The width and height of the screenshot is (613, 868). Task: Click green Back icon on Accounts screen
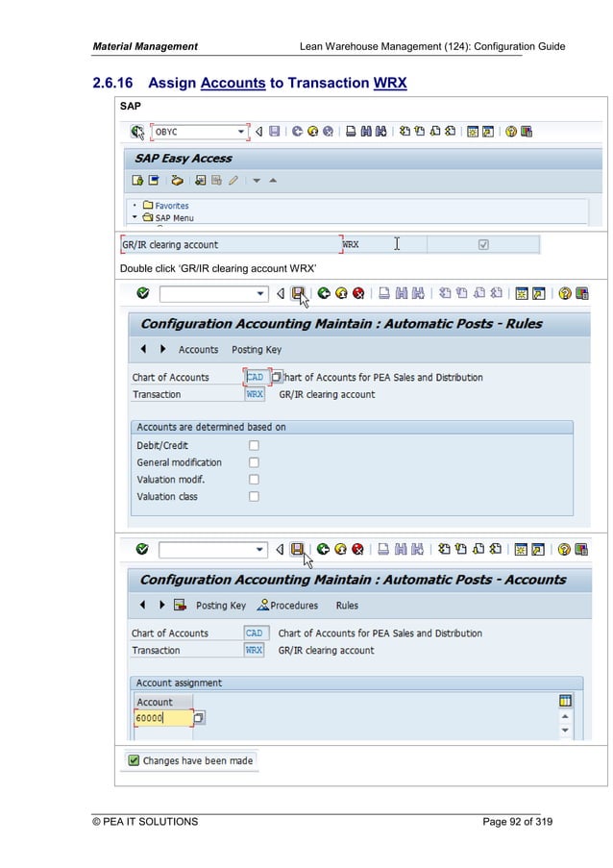coord(323,549)
